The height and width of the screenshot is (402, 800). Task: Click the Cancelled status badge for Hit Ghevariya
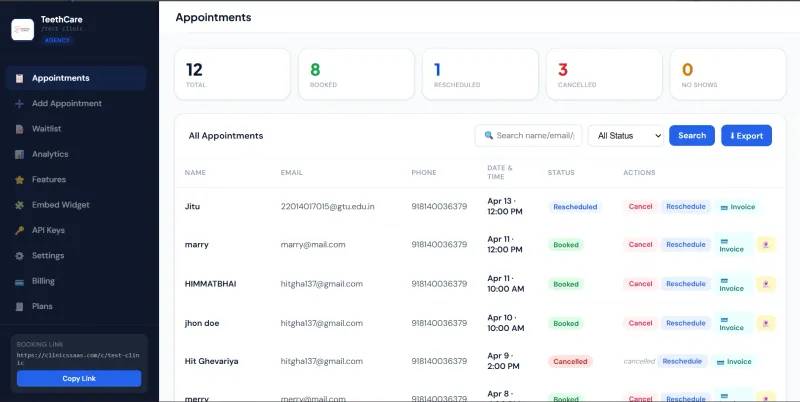[570, 362]
